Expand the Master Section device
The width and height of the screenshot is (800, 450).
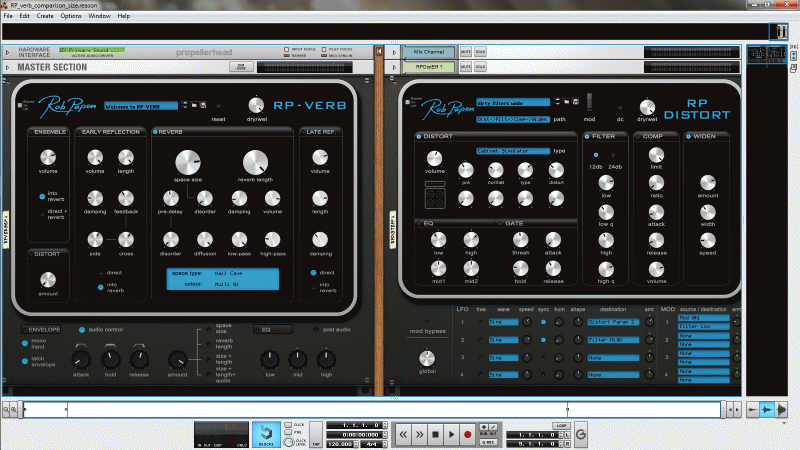[x=7, y=67]
